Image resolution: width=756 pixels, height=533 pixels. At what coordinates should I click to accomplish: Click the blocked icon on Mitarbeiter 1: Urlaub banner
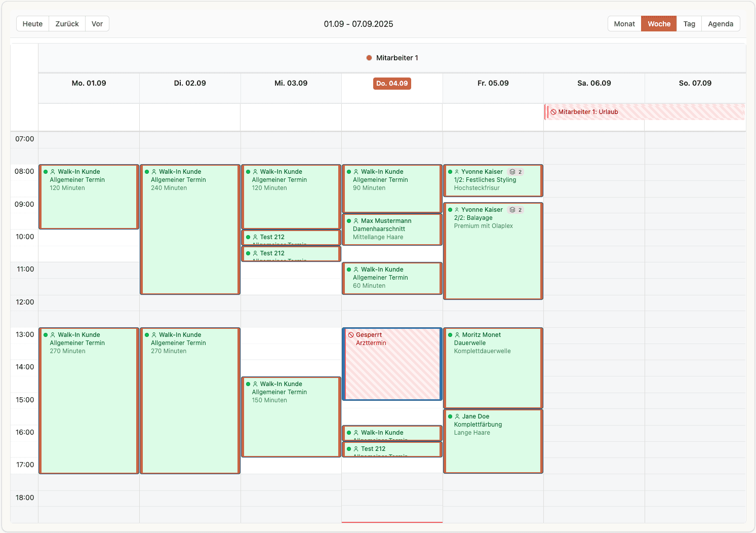(x=553, y=111)
